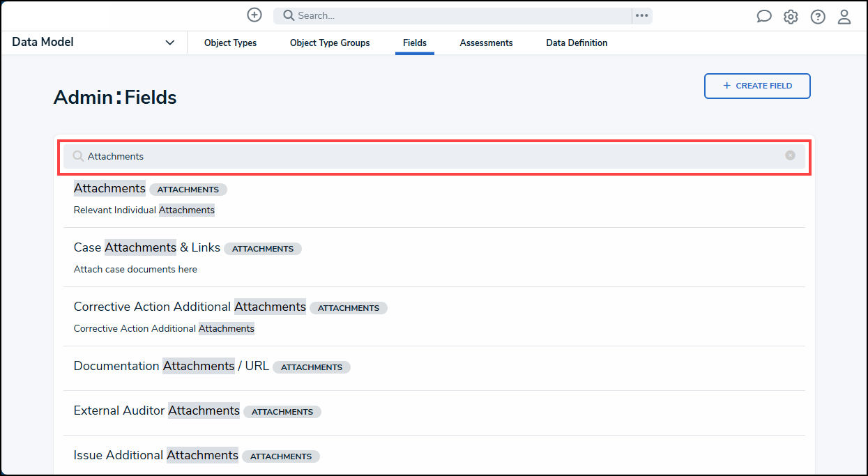868x476 pixels.
Task: Clear the Attachments search filter
Action: click(790, 155)
